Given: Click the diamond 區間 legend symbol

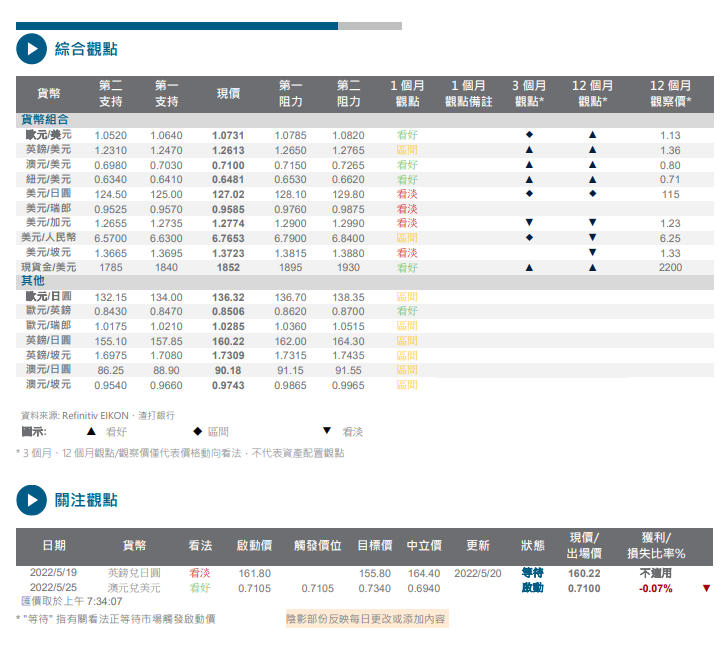Looking at the screenshot, I should (197, 432).
